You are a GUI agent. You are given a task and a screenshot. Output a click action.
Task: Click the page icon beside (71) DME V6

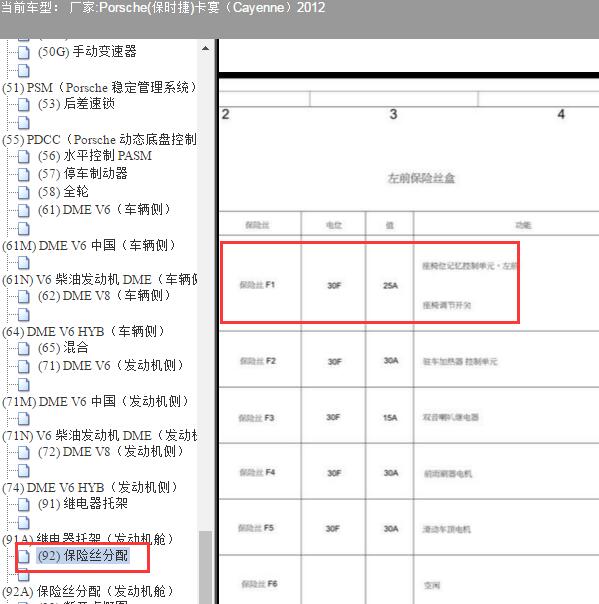23,366
